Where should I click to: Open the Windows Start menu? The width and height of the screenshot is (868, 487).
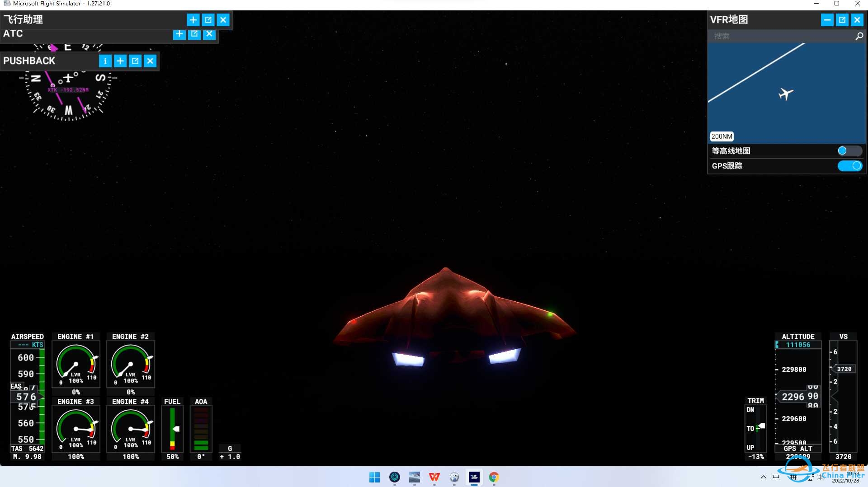pos(375,477)
